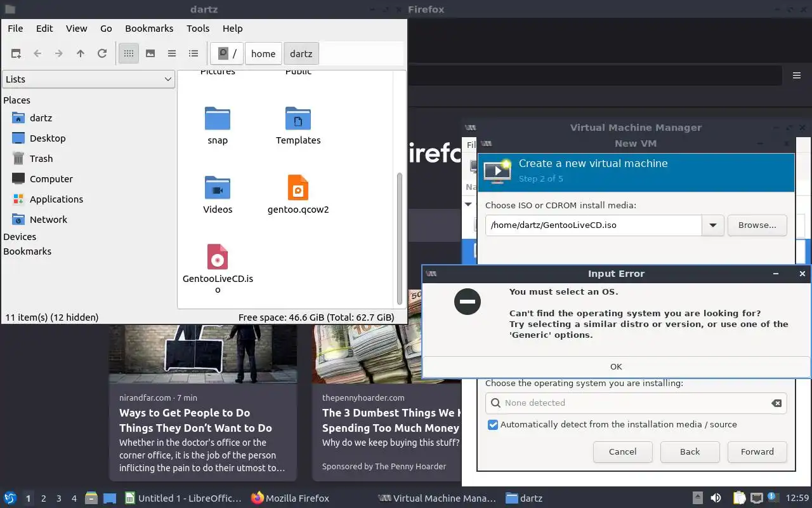This screenshot has width=812, height=508.
Task: Click the root path button
Action: [227, 54]
